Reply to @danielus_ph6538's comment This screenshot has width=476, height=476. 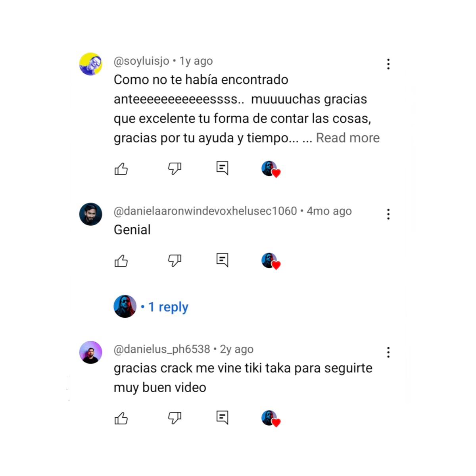tap(222, 417)
